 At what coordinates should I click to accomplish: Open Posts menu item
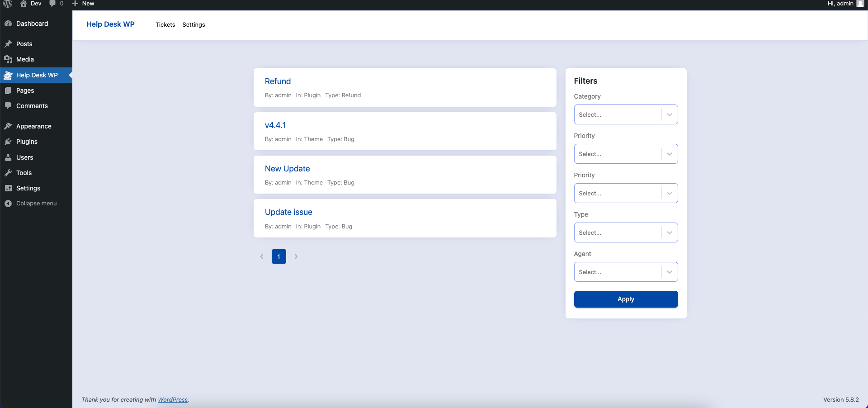(36, 44)
